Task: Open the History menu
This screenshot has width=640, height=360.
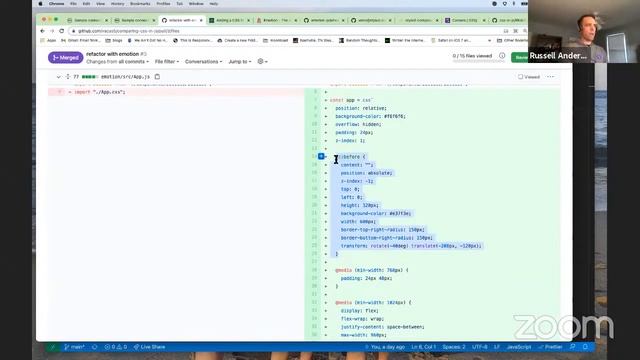Action: pyautogui.click(x=118, y=4)
